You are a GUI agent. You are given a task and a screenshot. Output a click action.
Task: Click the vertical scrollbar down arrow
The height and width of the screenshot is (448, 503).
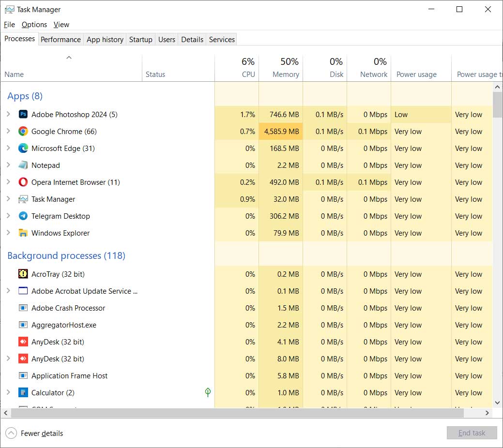coord(497,402)
